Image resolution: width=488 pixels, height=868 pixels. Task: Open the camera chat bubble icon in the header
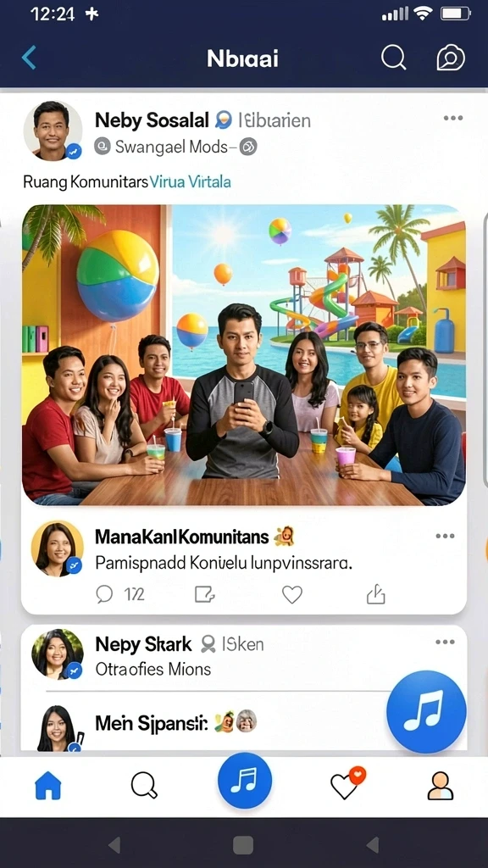click(451, 58)
